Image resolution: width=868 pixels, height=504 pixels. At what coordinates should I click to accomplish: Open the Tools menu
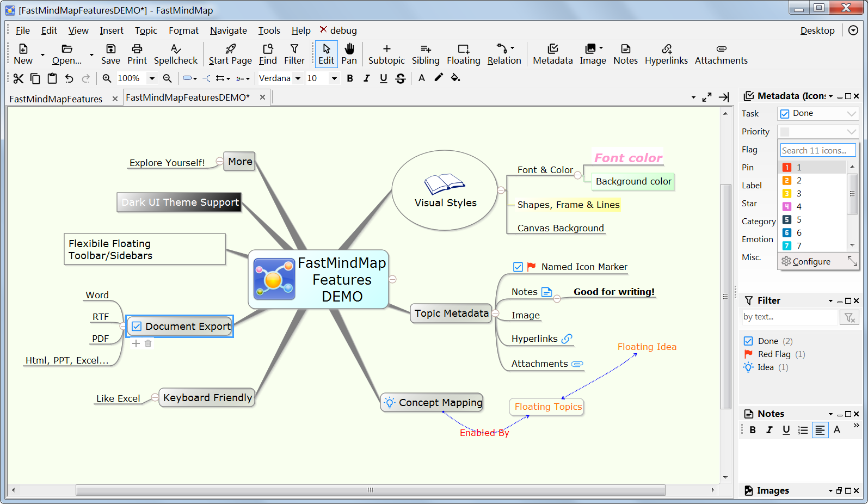269,30
